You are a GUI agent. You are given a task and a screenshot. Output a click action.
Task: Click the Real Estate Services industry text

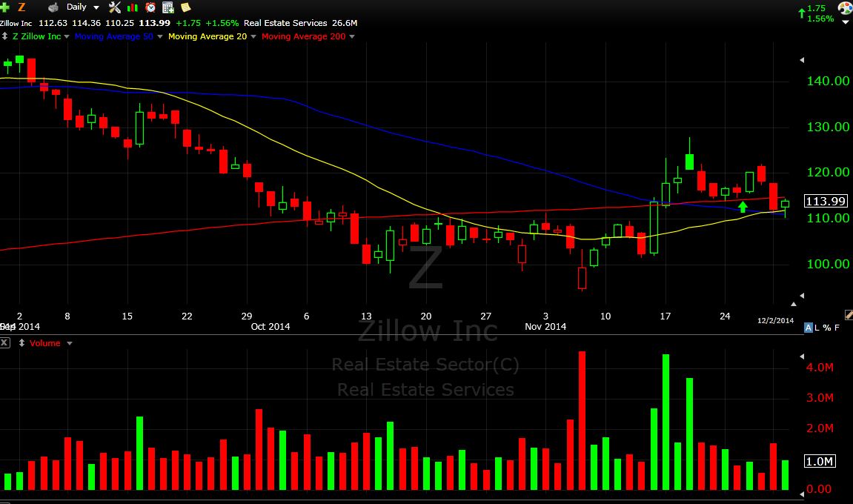285,23
